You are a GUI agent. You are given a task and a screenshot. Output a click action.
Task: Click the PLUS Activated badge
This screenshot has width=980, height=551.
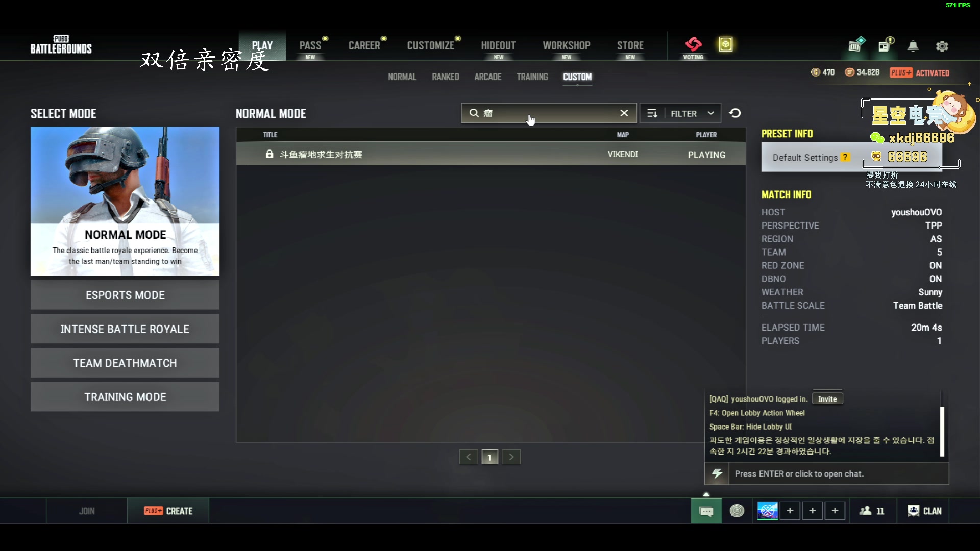point(919,72)
